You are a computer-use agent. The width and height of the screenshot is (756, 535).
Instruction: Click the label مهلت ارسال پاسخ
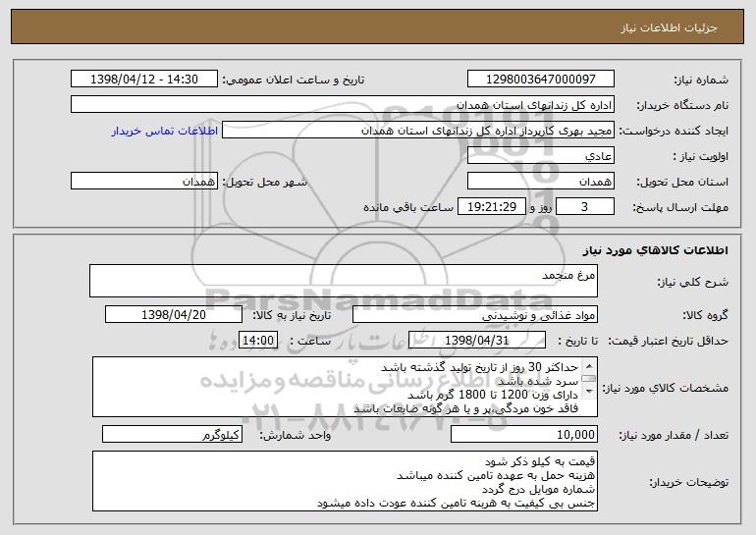point(680,208)
